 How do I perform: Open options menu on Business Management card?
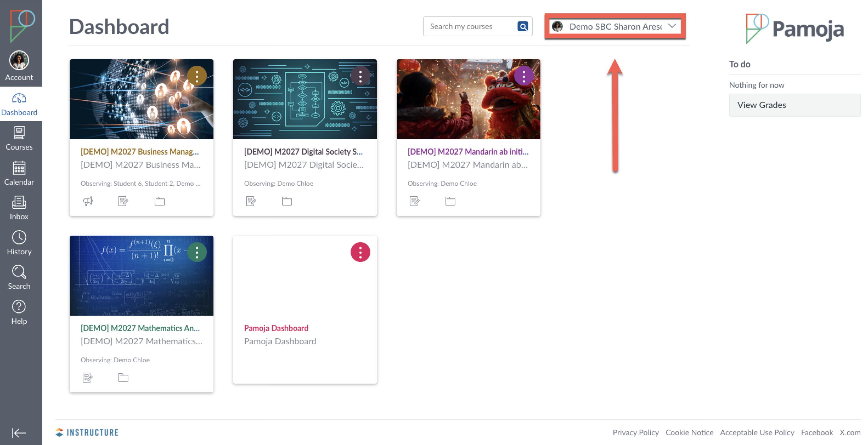pyautogui.click(x=197, y=76)
